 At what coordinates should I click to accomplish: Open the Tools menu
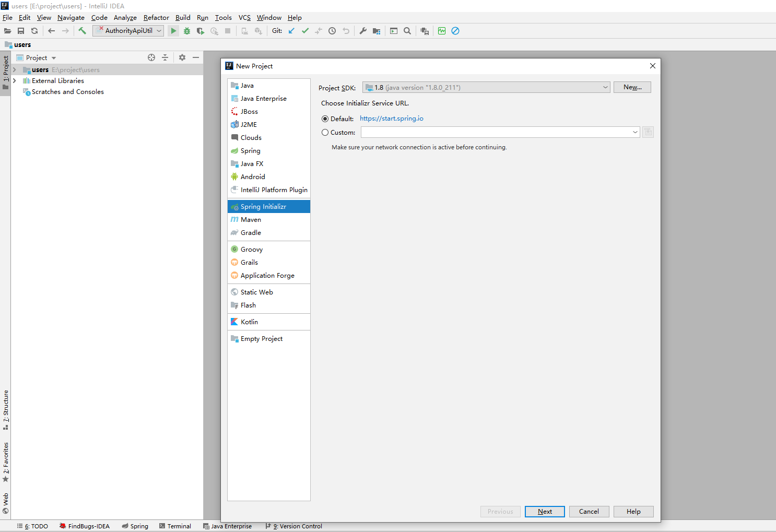[x=224, y=17]
